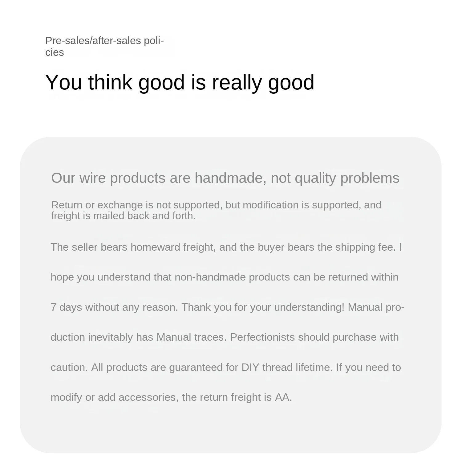Click the "Pre-sales/after-sales policies" label
This screenshot has width=462, height=476.
104,46
